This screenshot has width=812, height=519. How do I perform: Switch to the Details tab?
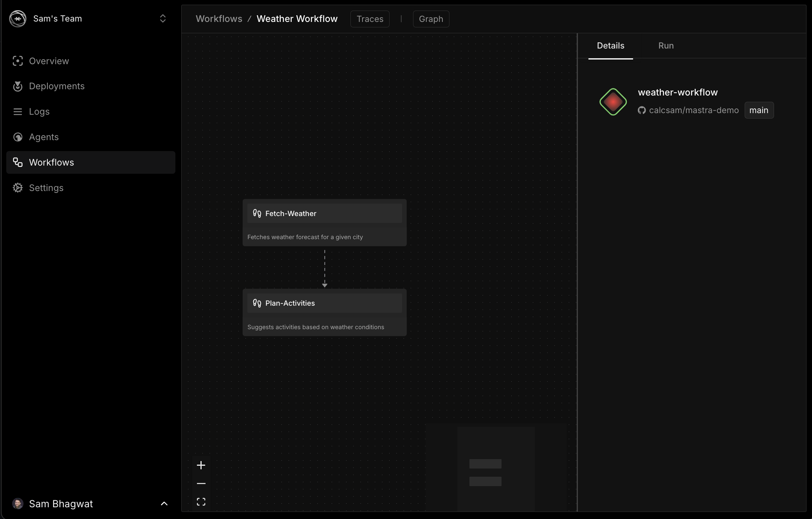(610, 45)
